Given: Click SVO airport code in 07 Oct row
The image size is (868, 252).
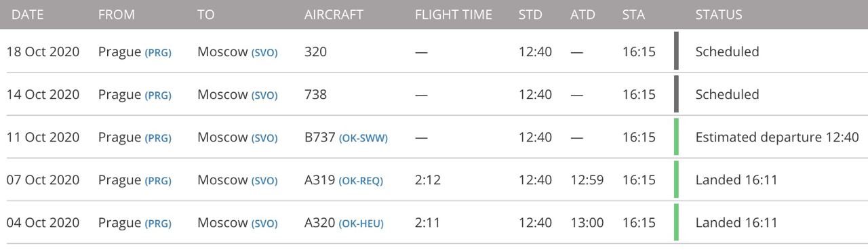Looking at the screenshot, I should [x=264, y=181].
